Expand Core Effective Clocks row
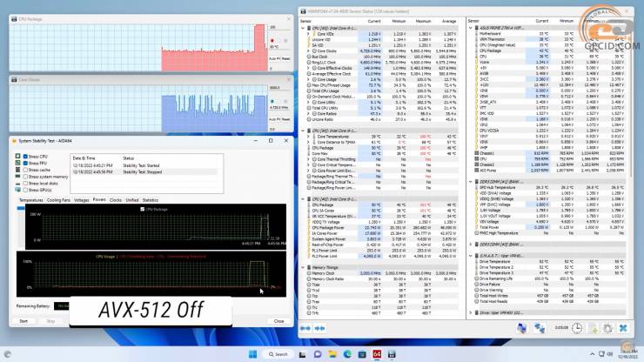This screenshot has width=644, height=362. point(308,68)
